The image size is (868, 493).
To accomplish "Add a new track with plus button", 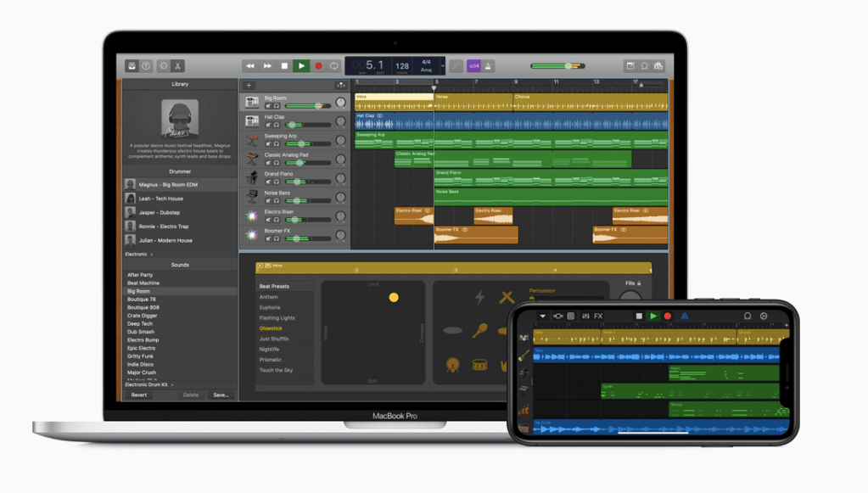I will click(249, 85).
